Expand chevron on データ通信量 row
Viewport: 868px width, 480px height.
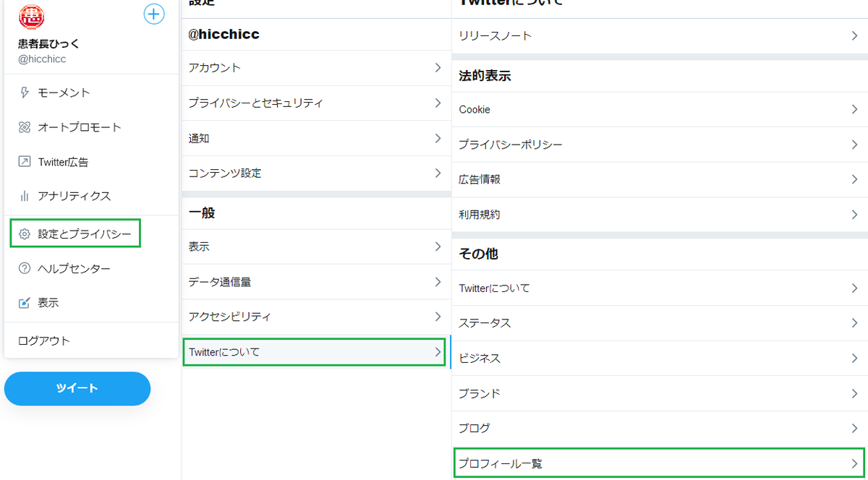click(x=438, y=281)
